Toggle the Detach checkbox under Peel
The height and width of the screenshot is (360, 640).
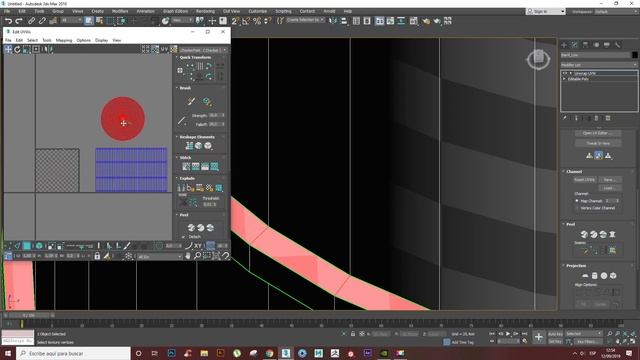[x=183, y=237]
